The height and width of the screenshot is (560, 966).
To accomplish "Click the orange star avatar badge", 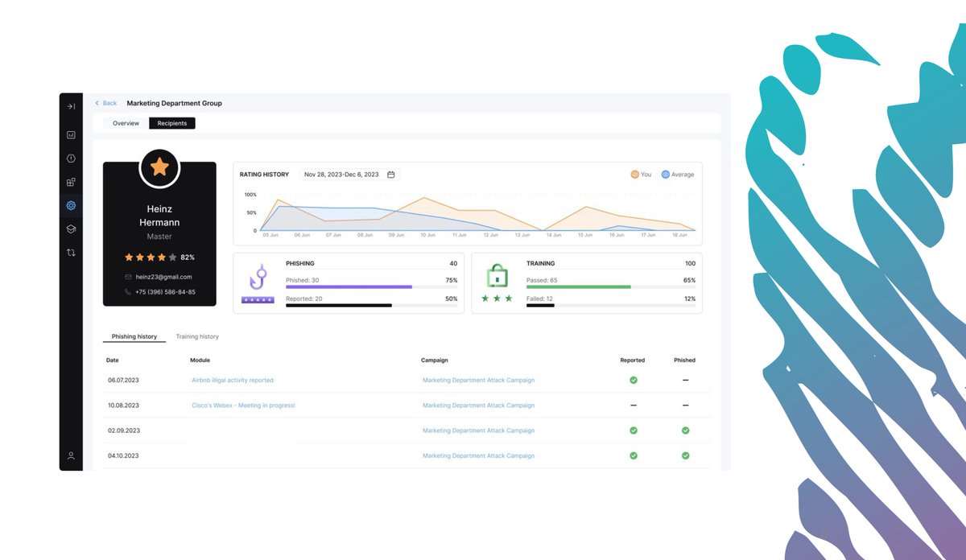I will coord(159,167).
